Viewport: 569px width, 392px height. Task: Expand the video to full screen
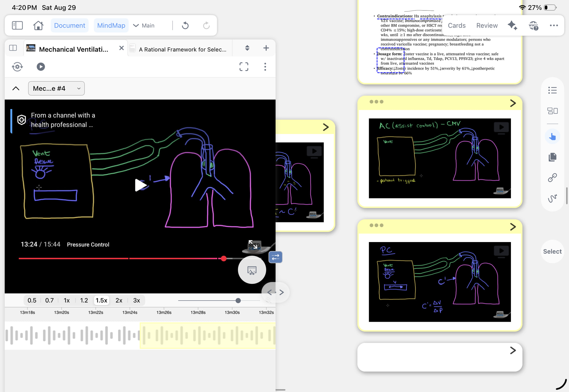(x=253, y=244)
